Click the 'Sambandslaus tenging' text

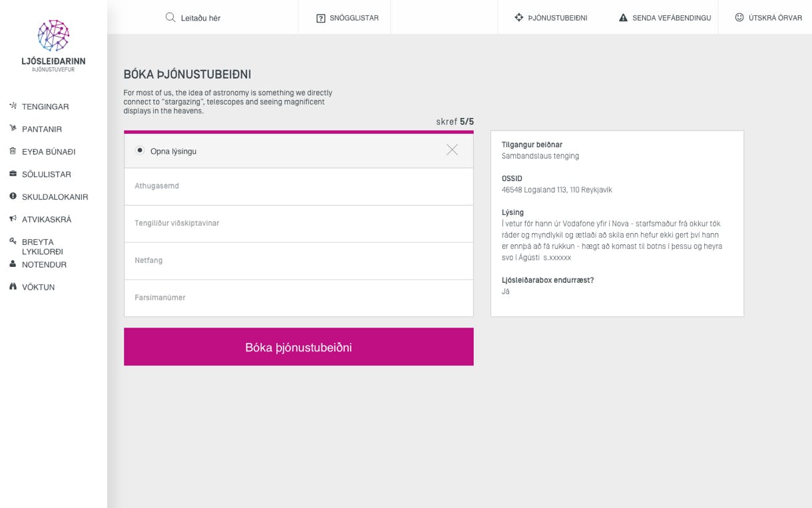[540, 156]
